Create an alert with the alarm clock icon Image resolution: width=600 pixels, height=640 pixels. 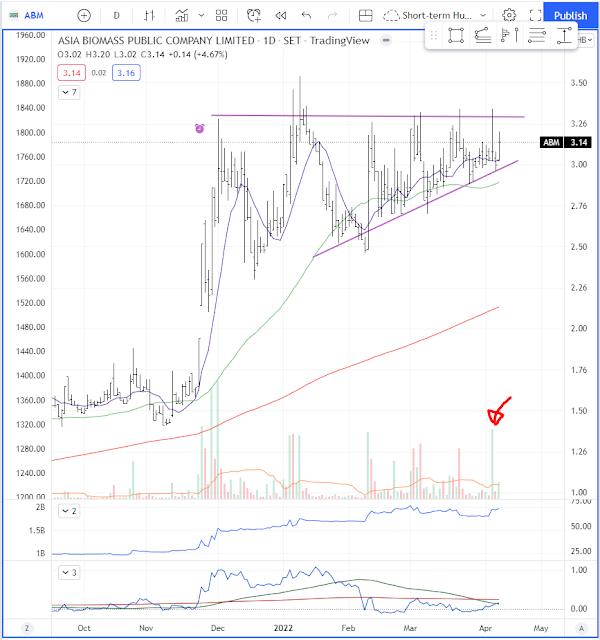click(254, 16)
